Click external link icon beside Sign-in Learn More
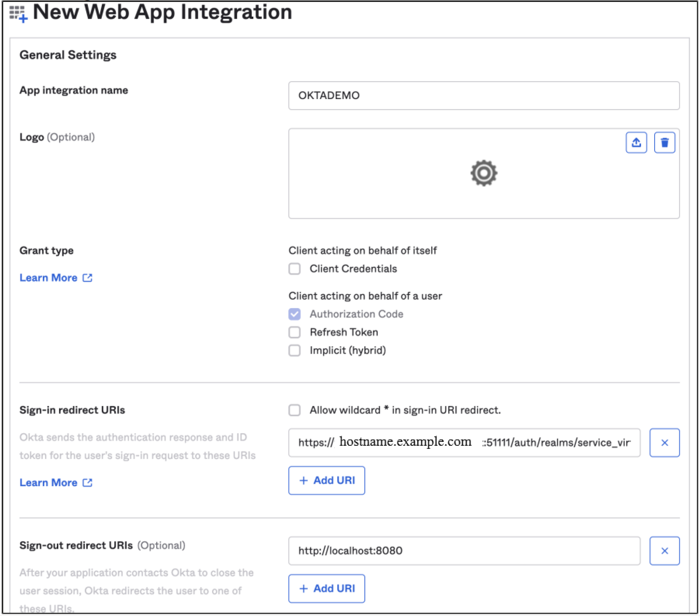Image resolution: width=700 pixels, height=616 pixels. click(x=87, y=483)
